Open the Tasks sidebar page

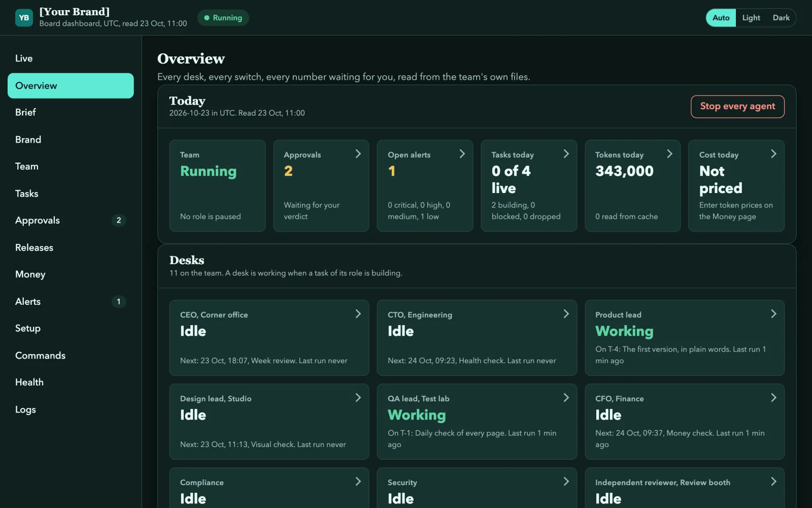[71, 194]
